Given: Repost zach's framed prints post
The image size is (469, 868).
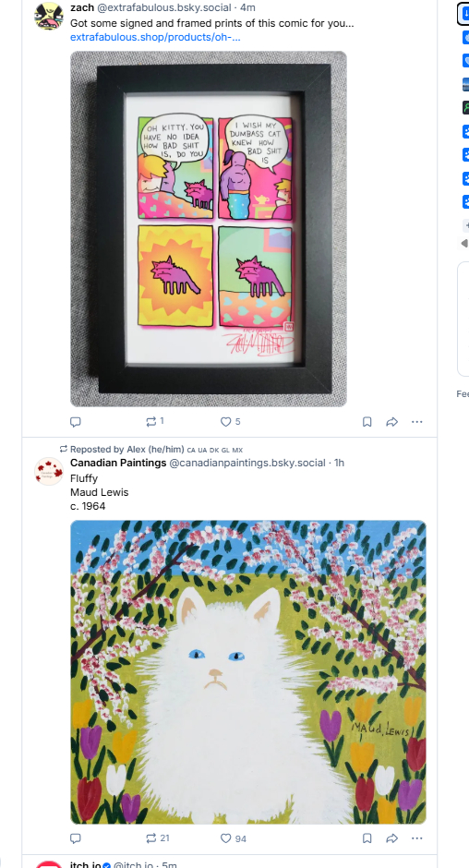Looking at the screenshot, I should pos(155,422).
